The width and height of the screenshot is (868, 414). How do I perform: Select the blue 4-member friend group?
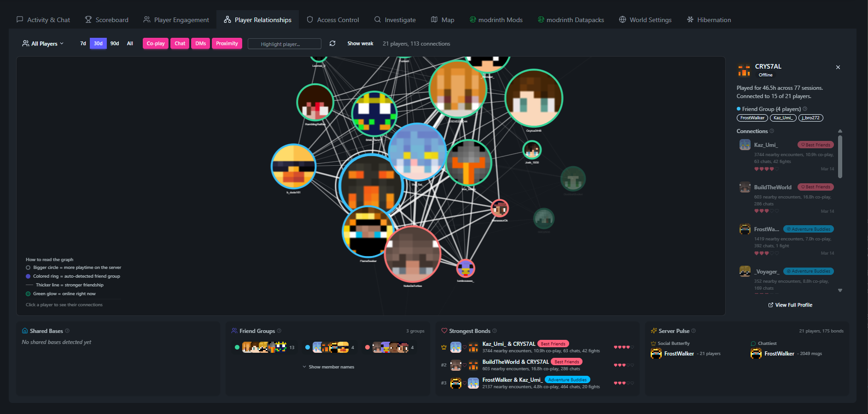pyautogui.click(x=330, y=347)
